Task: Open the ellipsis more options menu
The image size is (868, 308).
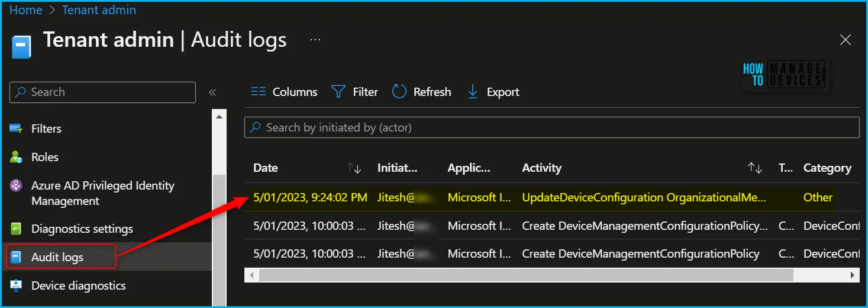Action: [315, 40]
